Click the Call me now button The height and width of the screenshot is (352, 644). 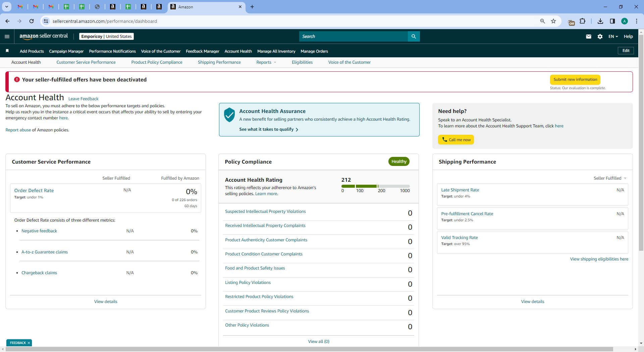point(456,140)
